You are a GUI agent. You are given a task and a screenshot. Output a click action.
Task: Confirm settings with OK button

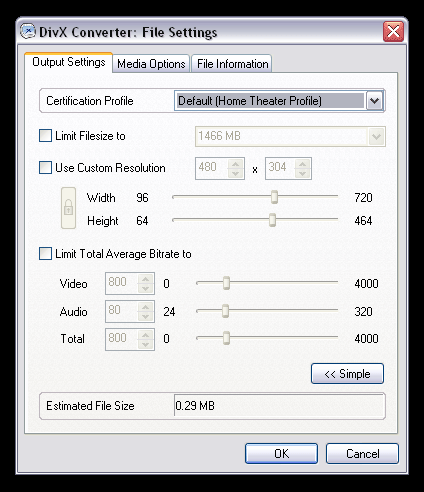pyautogui.click(x=281, y=453)
